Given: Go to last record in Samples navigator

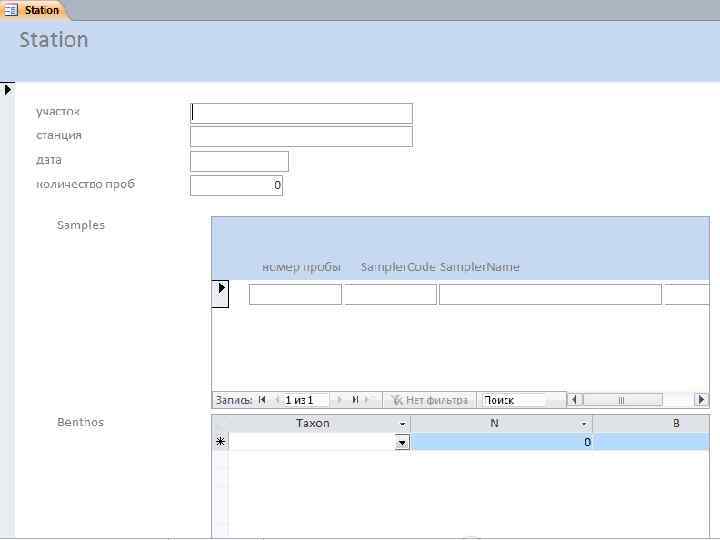Looking at the screenshot, I should point(354,400).
